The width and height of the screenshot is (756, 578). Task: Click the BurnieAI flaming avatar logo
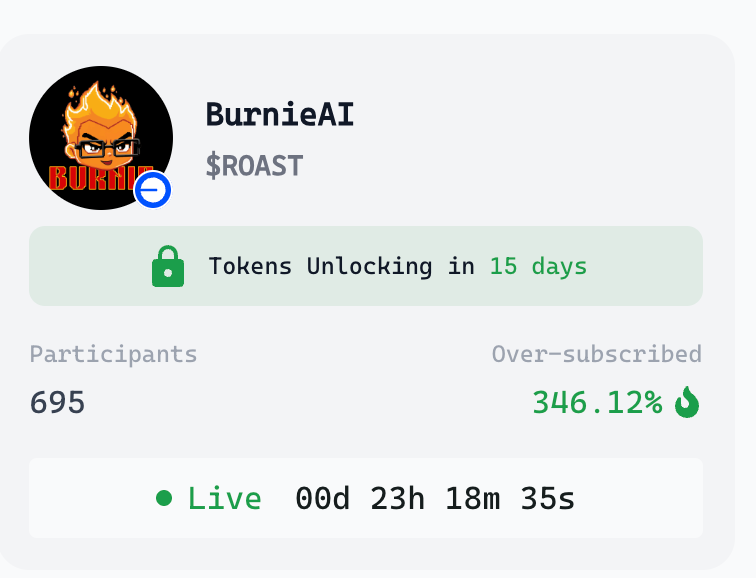[x=101, y=138]
